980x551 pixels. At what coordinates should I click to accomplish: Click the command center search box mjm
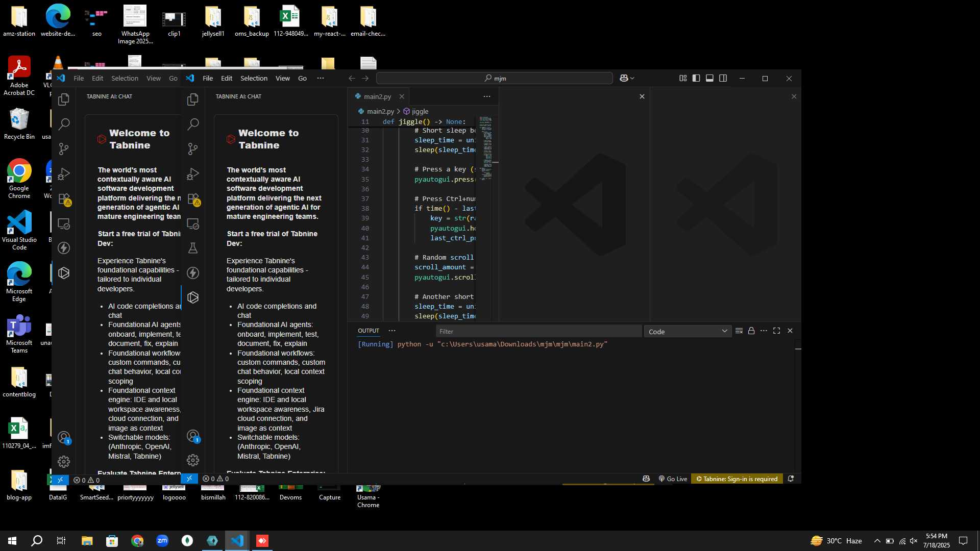tap(495, 78)
